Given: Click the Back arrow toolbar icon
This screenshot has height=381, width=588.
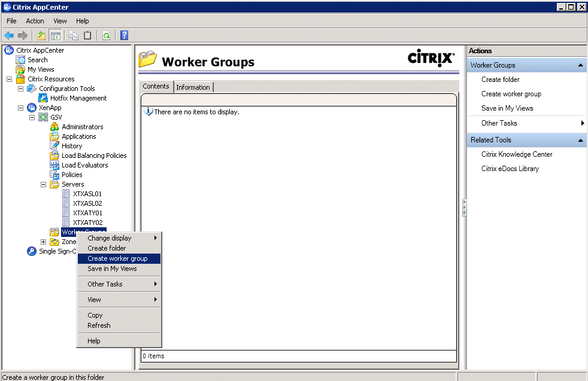Looking at the screenshot, I should [x=9, y=36].
